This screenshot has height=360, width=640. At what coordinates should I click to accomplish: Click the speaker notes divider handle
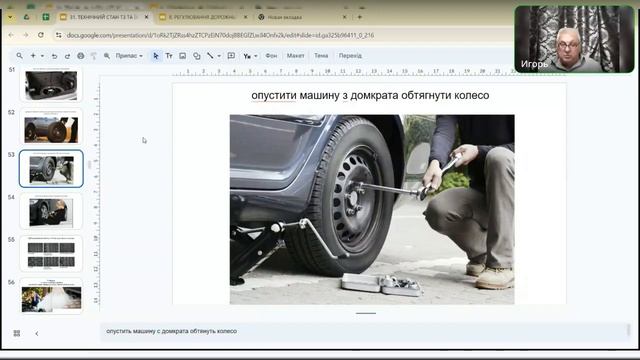click(x=366, y=313)
